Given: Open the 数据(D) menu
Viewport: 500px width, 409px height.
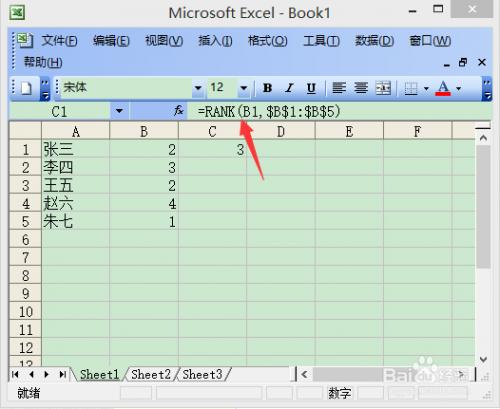Looking at the screenshot, I should (375, 41).
